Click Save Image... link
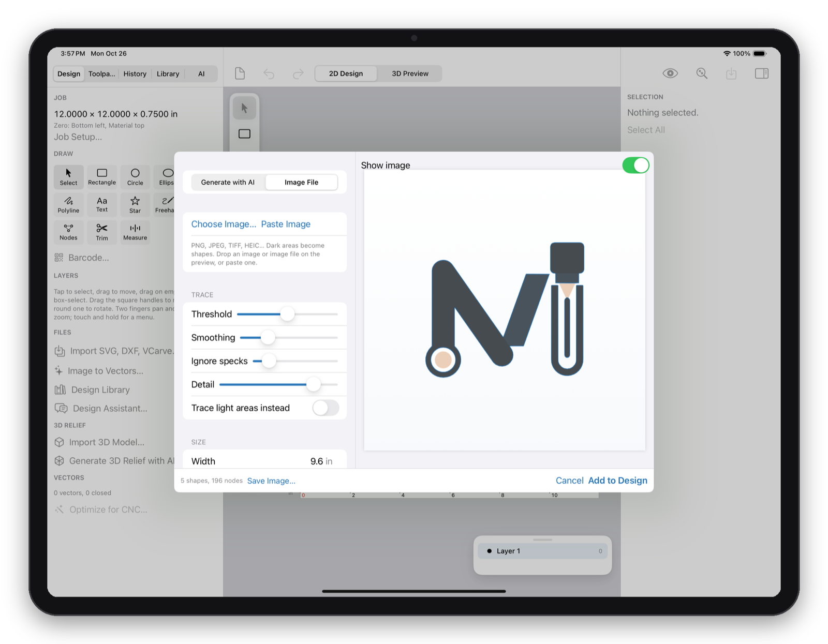Screen dimensions: 828x644 click(271, 481)
